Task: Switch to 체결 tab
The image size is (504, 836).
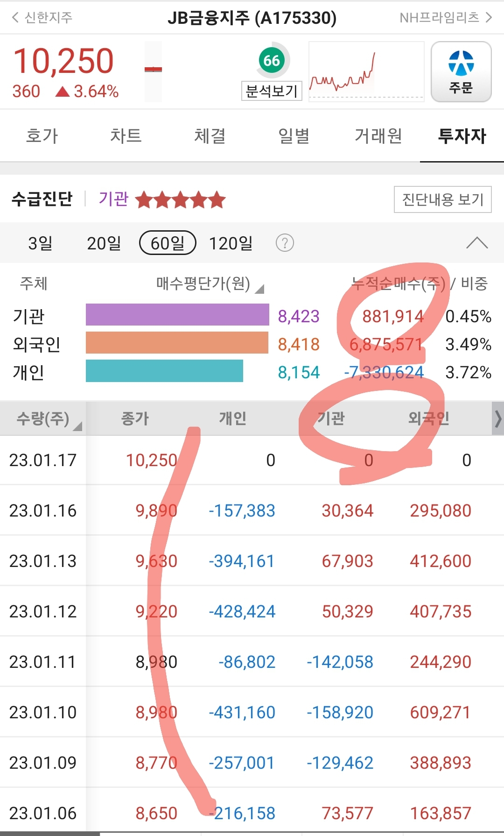Action: [210, 136]
